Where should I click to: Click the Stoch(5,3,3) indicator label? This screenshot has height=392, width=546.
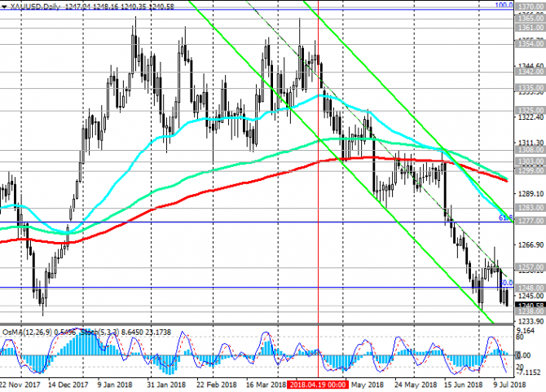(x=99, y=333)
